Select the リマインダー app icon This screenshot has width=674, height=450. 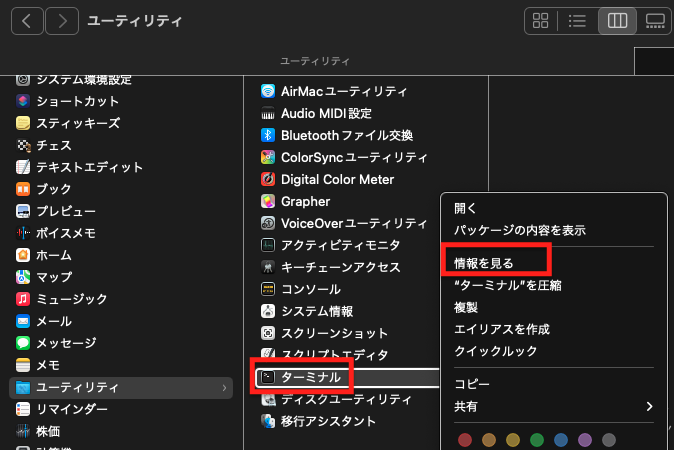(x=23, y=409)
